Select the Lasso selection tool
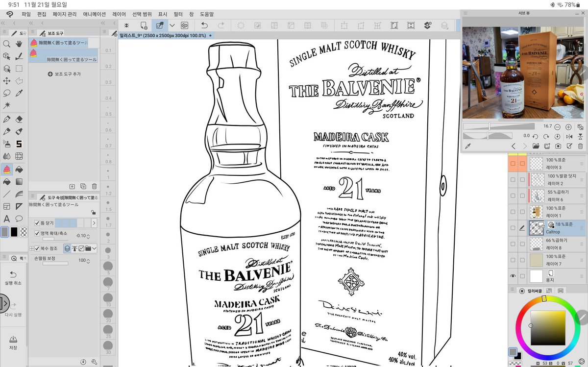The height and width of the screenshot is (367, 588). (x=6, y=93)
